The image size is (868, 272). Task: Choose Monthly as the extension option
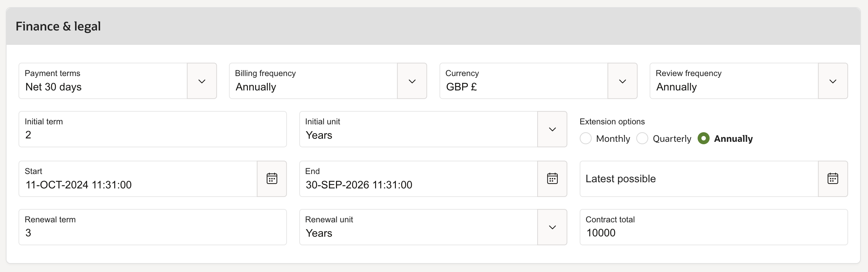[586, 138]
